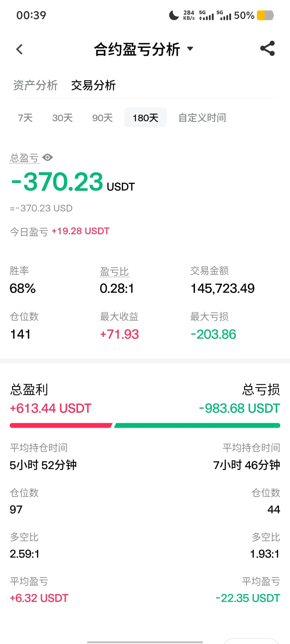
Task: Choose the 30天 time range
Action: [x=62, y=118]
